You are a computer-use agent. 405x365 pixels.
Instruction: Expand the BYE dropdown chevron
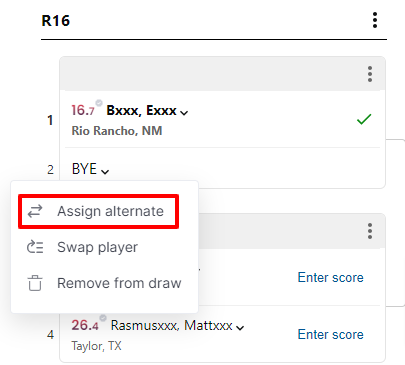(105, 172)
